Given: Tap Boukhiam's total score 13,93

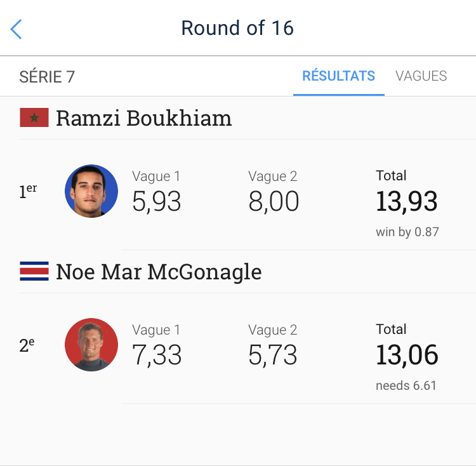Looking at the screenshot, I should point(407,201).
